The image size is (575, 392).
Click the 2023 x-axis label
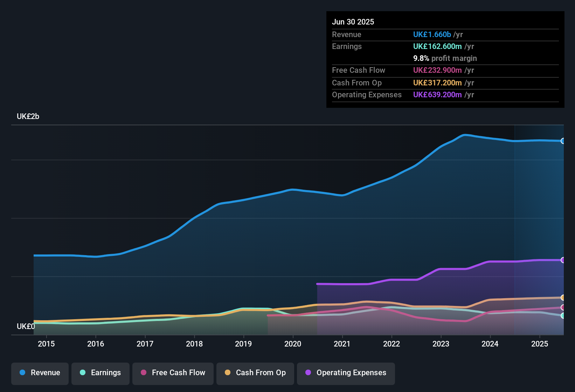[441, 344]
